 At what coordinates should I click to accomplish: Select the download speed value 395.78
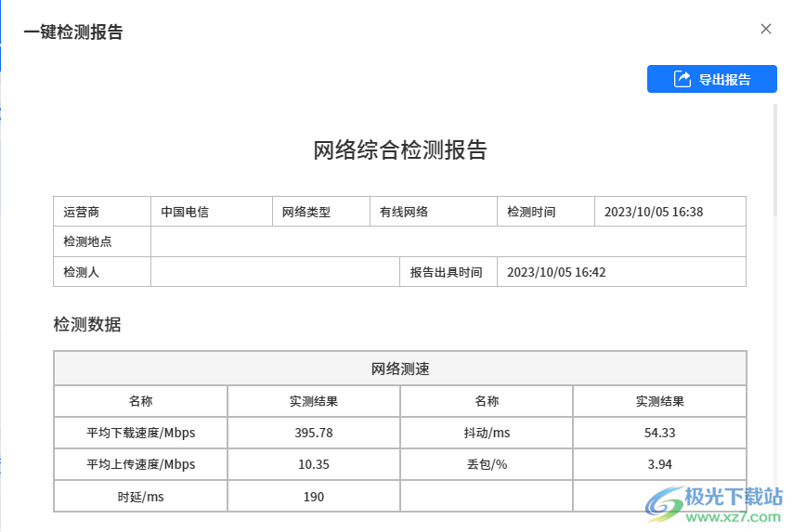coord(314,433)
